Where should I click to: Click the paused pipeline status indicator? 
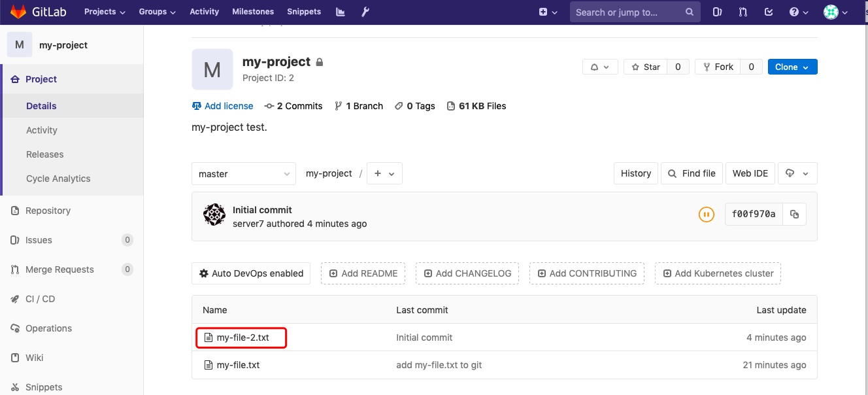coord(707,214)
